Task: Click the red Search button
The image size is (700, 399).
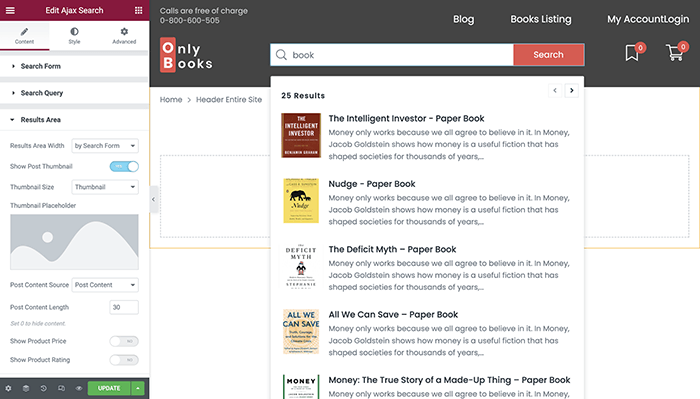Action: coord(548,55)
